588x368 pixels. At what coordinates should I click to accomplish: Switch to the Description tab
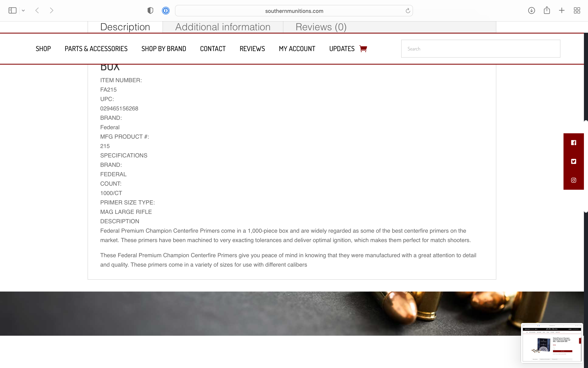point(125,27)
